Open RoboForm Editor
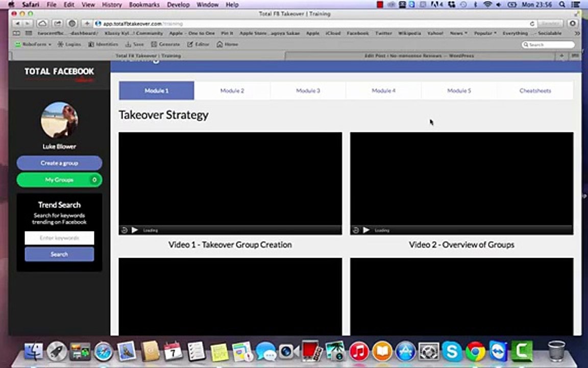Image resolution: width=588 pixels, height=368 pixels. (x=198, y=44)
